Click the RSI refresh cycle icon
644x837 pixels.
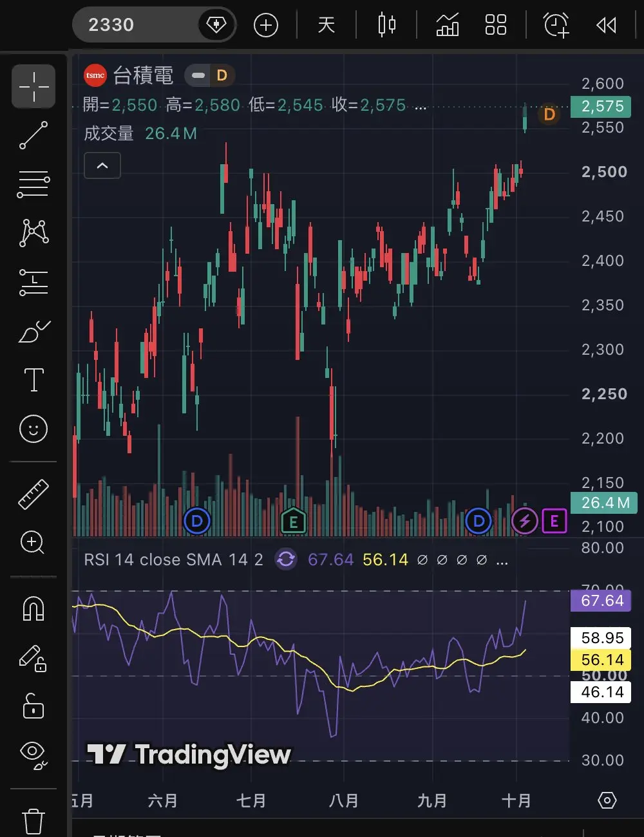coord(286,559)
